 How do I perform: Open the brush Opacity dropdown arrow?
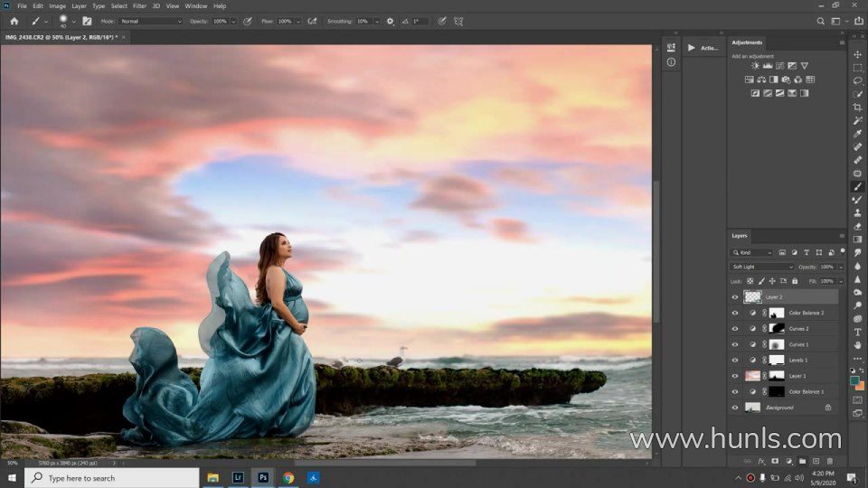[233, 21]
